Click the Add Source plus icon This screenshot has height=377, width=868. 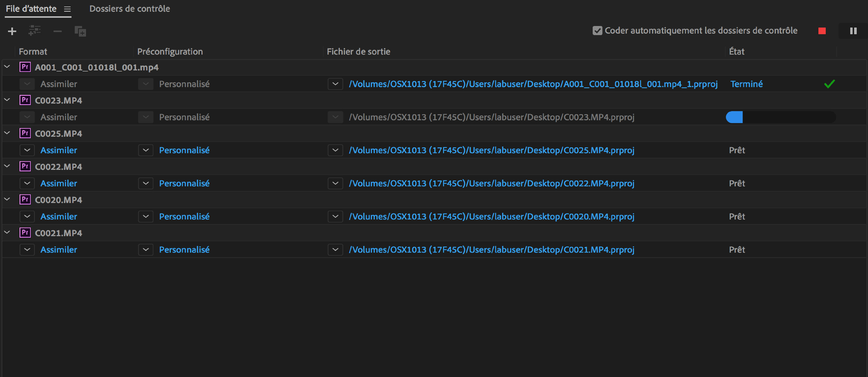(12, 31)
